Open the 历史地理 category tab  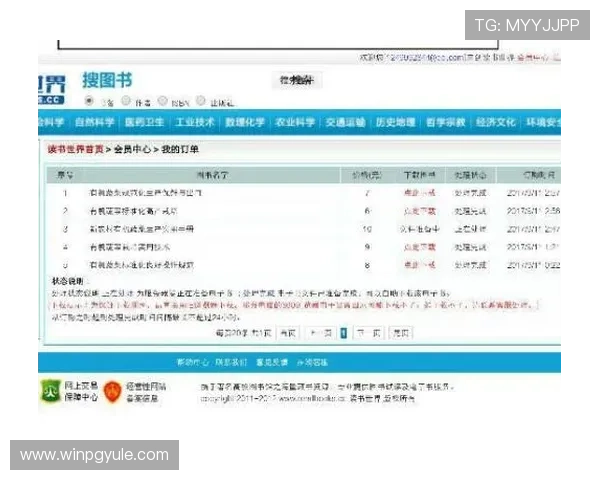(x=395, y=122)
